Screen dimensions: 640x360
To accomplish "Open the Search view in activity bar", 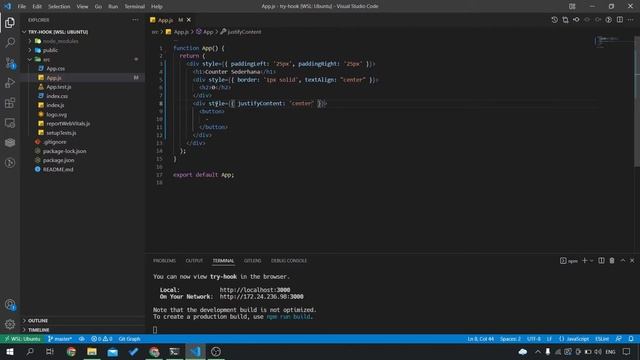I will point(10,42).
